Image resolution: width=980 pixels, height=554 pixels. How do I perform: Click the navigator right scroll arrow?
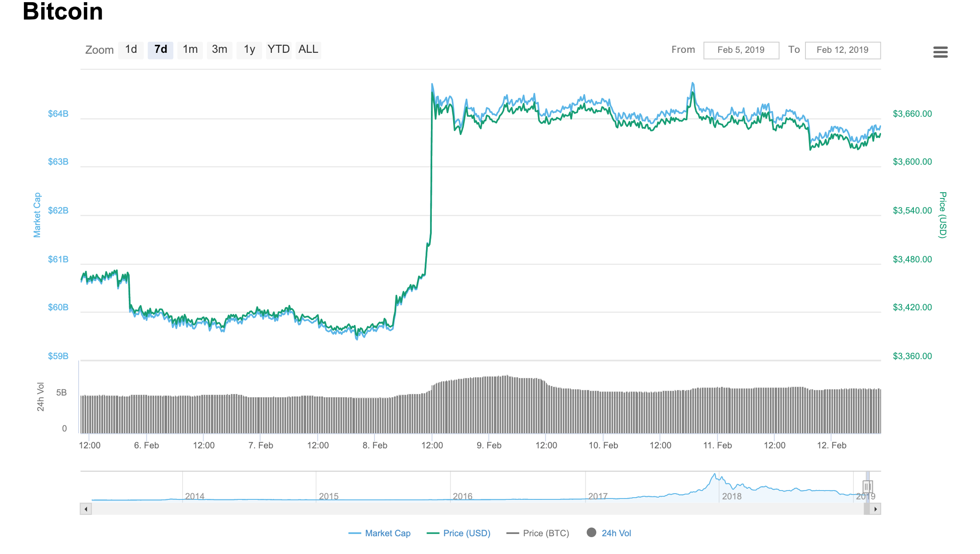[875, 509]
